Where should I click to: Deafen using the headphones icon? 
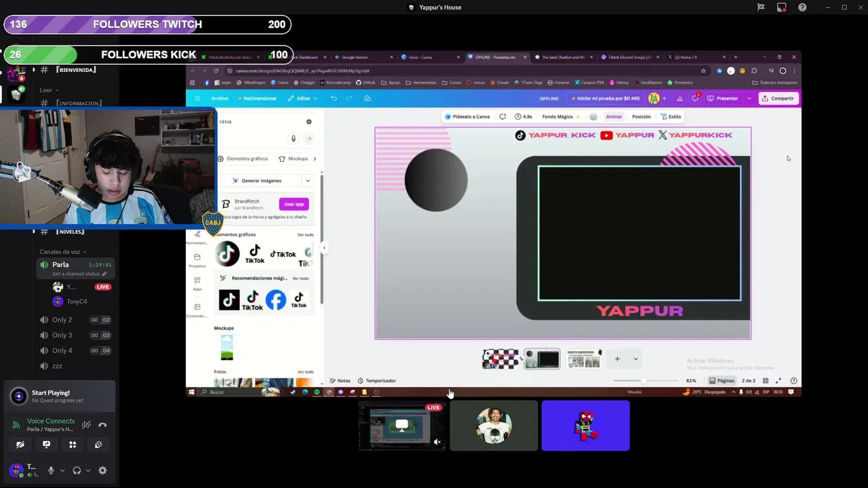(x=77, y=470)
